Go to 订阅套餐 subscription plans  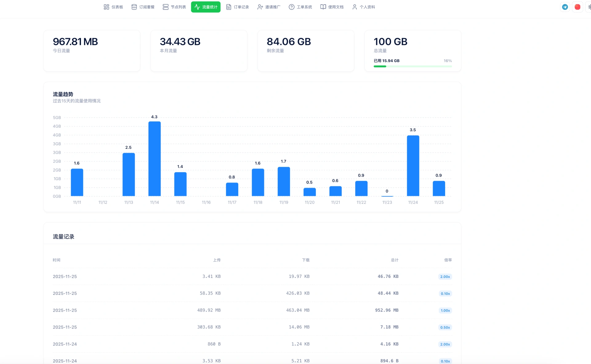click(143, 7)
